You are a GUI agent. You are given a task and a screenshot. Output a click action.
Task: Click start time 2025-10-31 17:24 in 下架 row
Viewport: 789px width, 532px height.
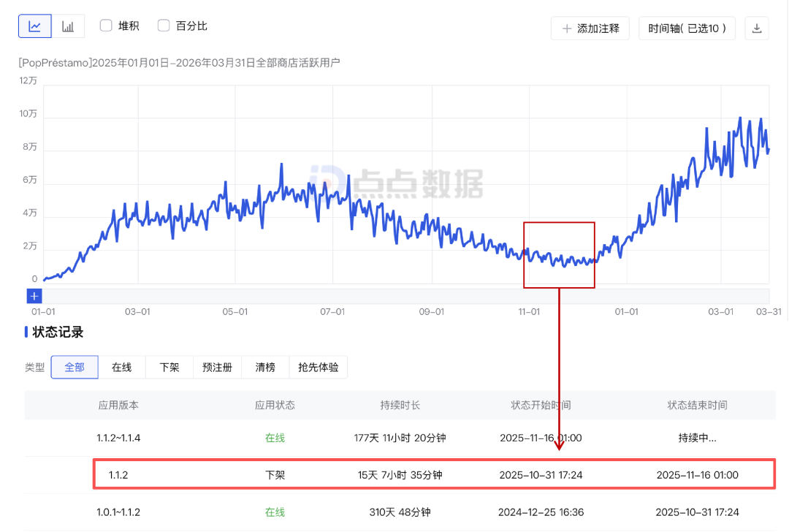[x=541, y=475]
